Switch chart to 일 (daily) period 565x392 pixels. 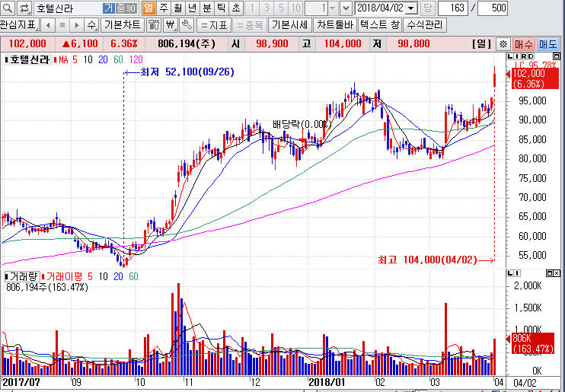click(x=148, y=8)
